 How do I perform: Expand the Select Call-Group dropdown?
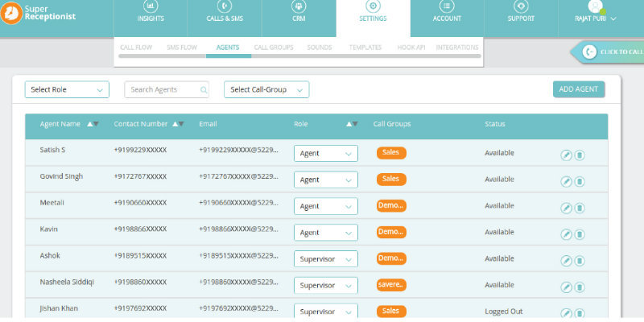[x=266, y=90]
